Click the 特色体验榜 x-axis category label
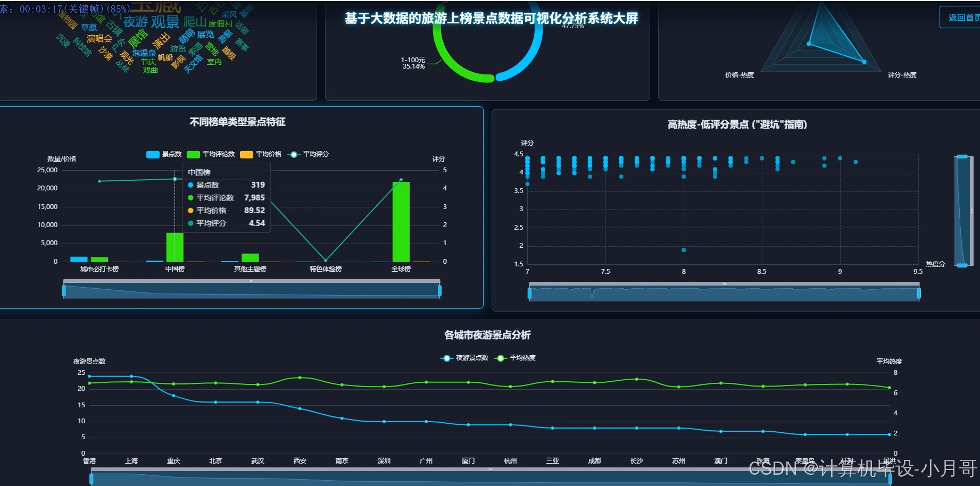The image size is (980, 486). coord(326,269)
